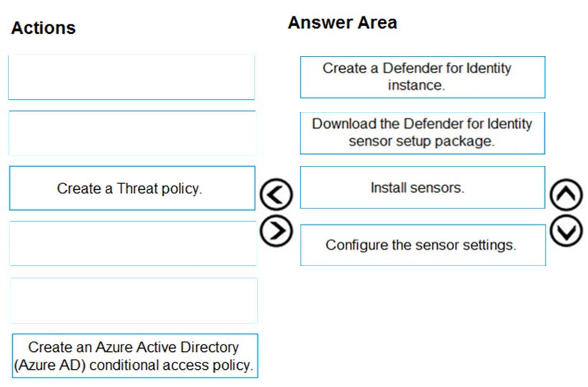Screen dimensions: 588x387
Task: Click the move left arrow icon
Action: click(276, 194)
